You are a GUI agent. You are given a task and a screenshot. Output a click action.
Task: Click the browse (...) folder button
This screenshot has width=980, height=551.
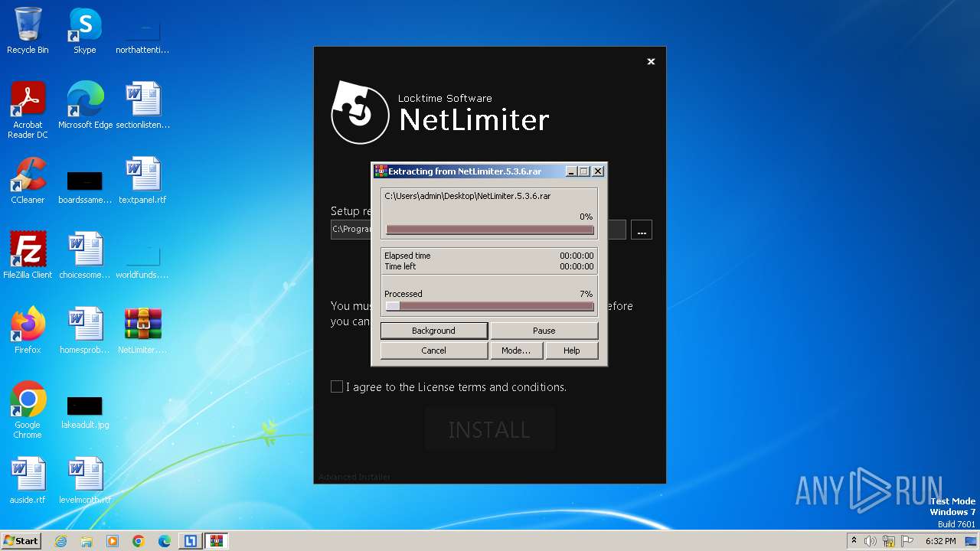642,230
